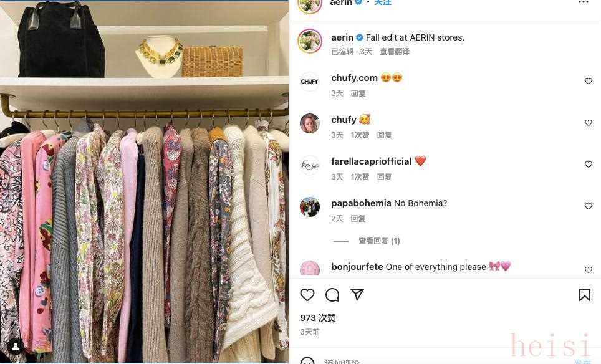
Task: Share post via paper plane icon
Action: [x=357, y=294]
